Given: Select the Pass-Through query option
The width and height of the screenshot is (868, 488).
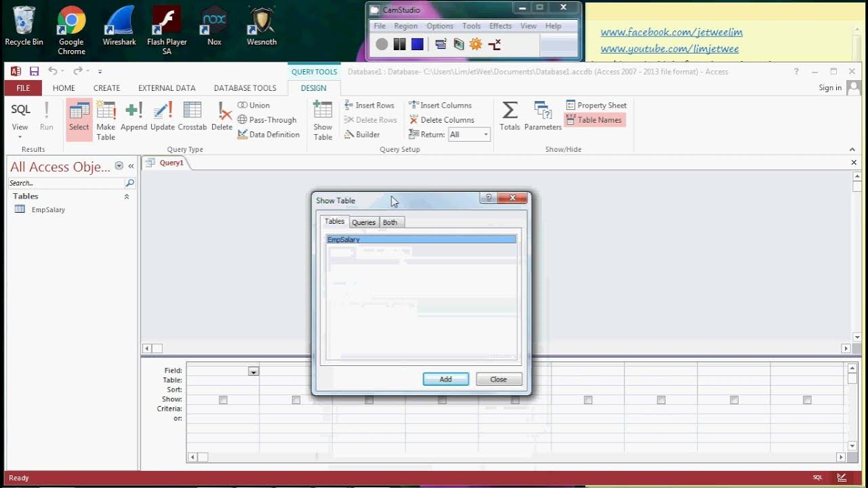Looking at the screenshot, I should pyautogui.click(x=267, y=120).
